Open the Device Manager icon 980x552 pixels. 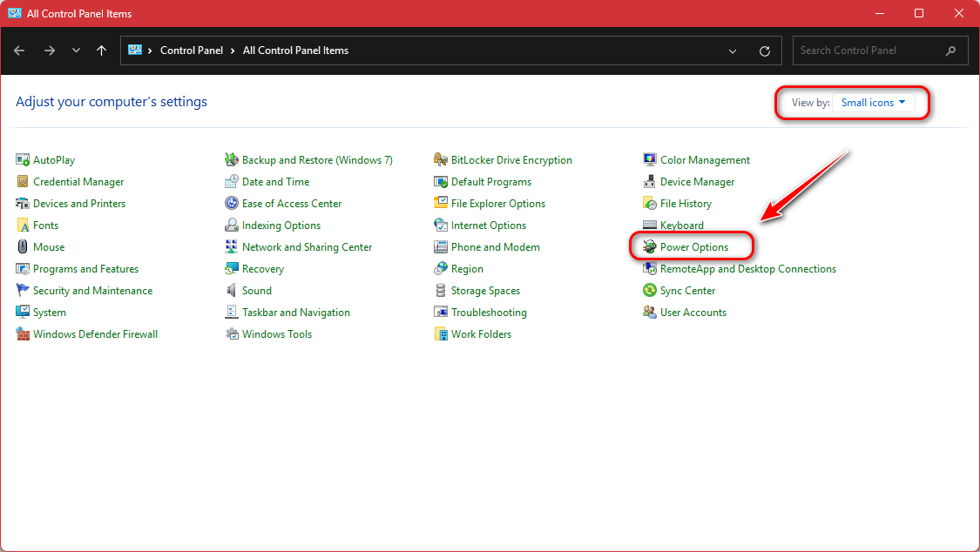click(650, 182)
